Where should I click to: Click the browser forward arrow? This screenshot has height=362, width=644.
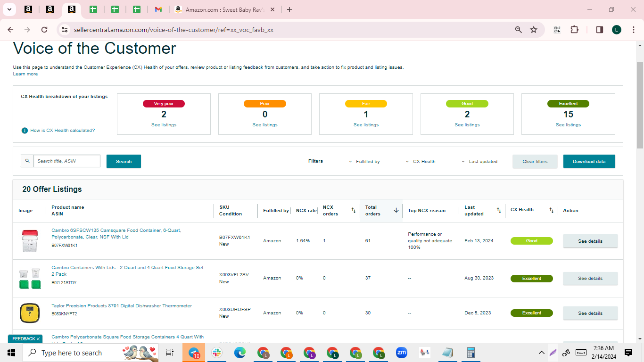[27, 30]
